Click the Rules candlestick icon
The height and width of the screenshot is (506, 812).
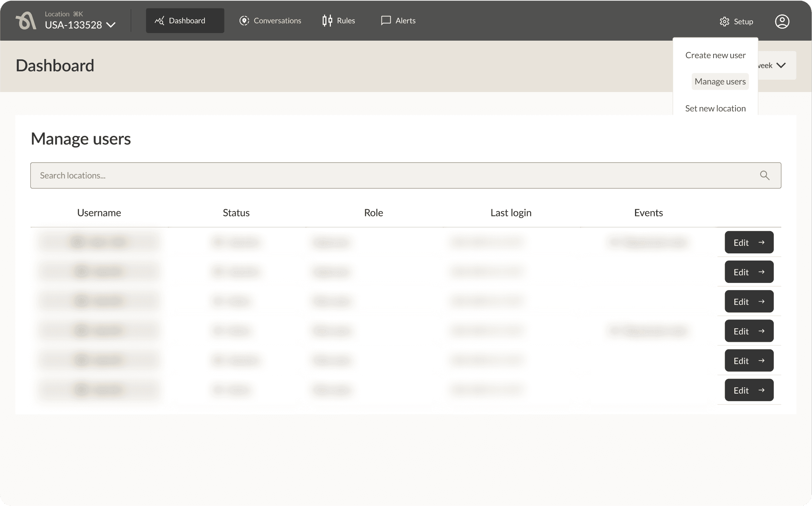pyautogui.click(x=327, y=21)
